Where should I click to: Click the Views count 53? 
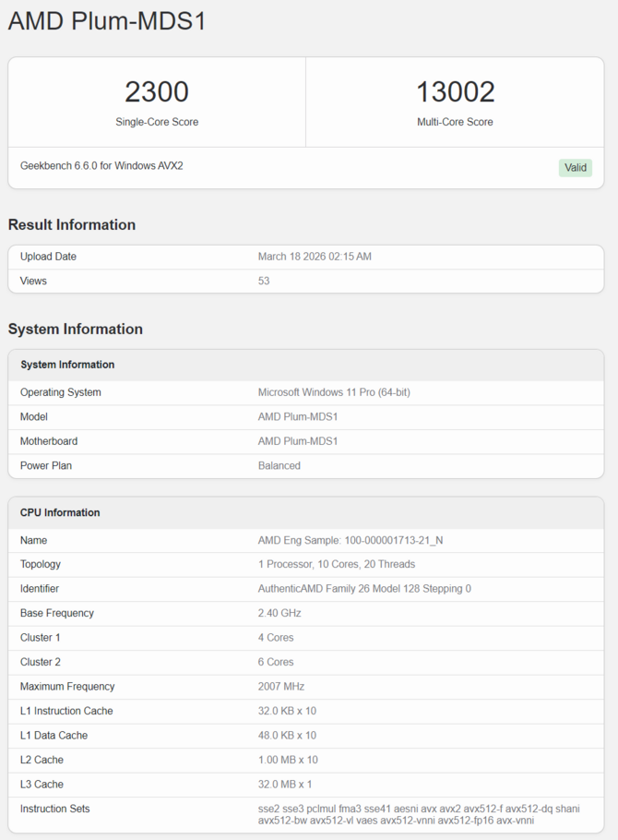pos(264,281)
